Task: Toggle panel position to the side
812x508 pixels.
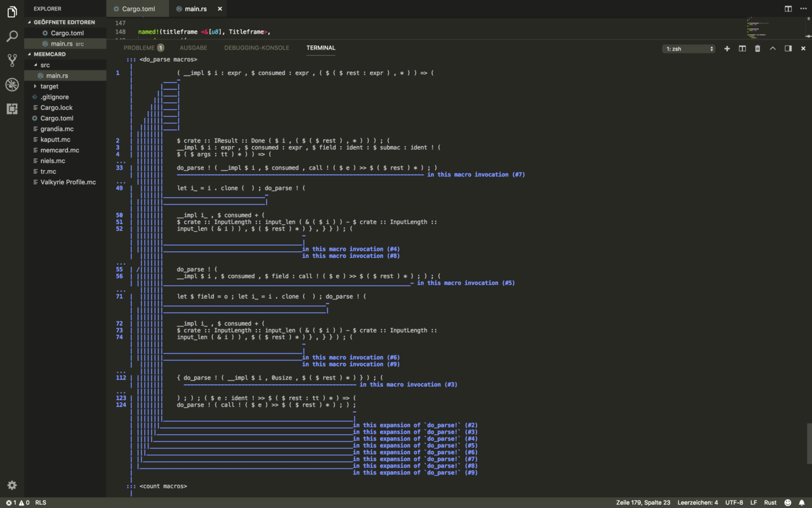Action: (x=788, y=48)
